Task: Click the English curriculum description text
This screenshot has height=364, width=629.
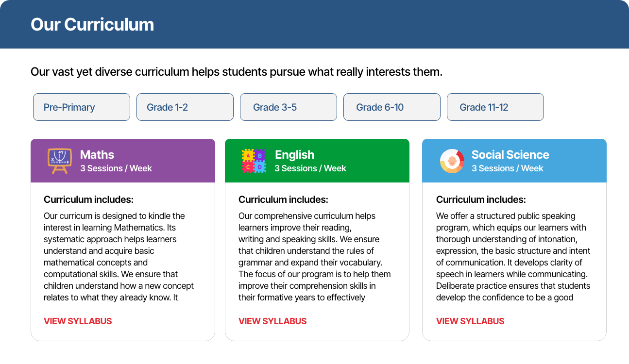Action: 314,257
